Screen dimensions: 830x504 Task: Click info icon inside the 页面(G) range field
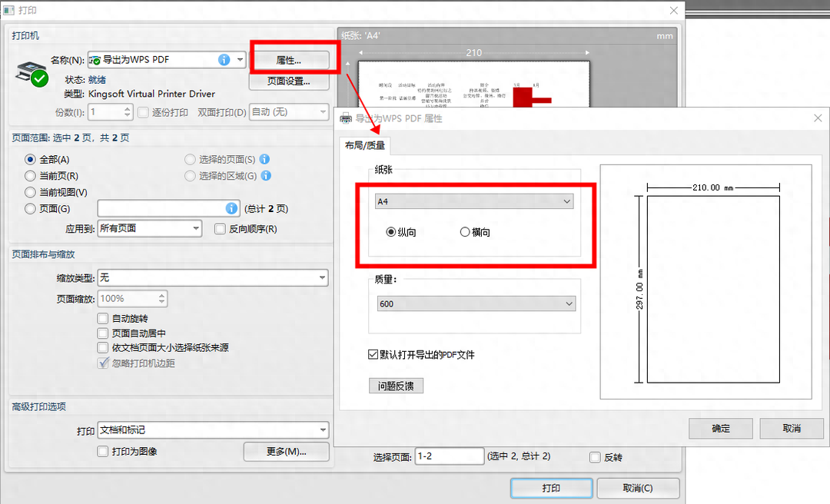(x=231, y=208)
